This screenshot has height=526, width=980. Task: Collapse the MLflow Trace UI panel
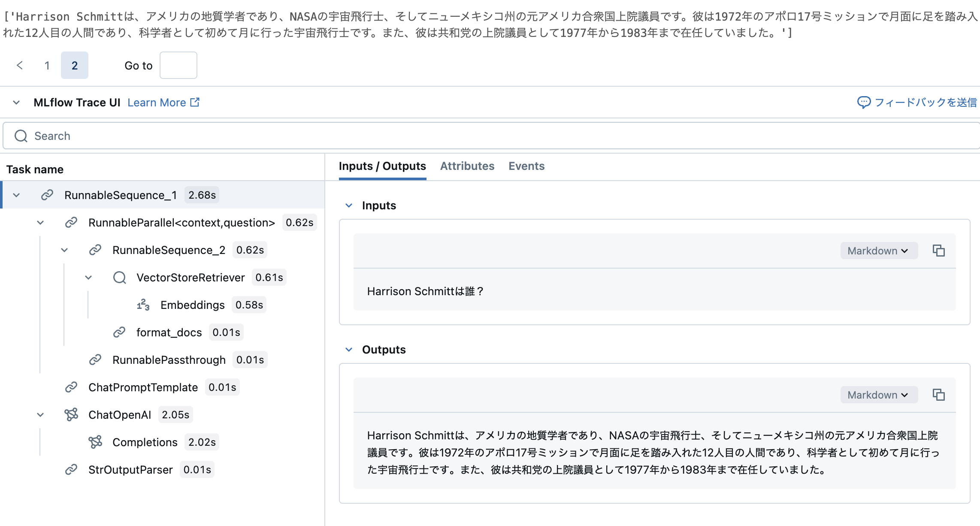[x=16, y=102]
